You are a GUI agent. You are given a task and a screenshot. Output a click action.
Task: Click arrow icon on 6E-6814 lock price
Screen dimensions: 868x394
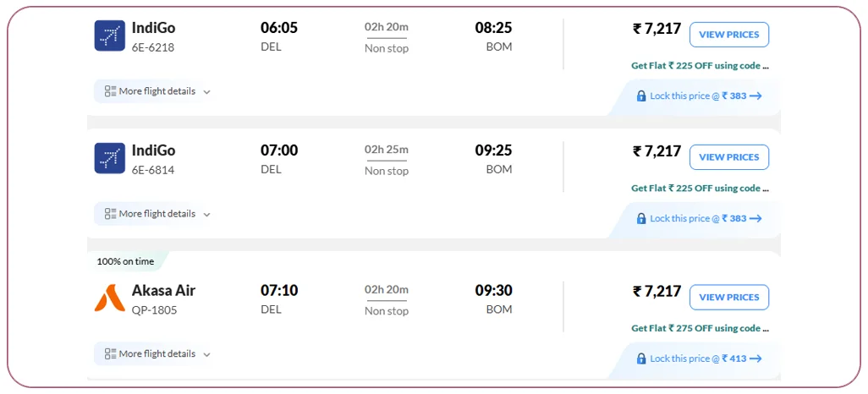coord(755,219)
